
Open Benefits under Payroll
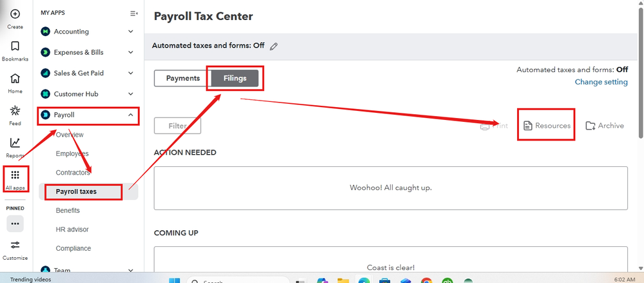point(68,210)
